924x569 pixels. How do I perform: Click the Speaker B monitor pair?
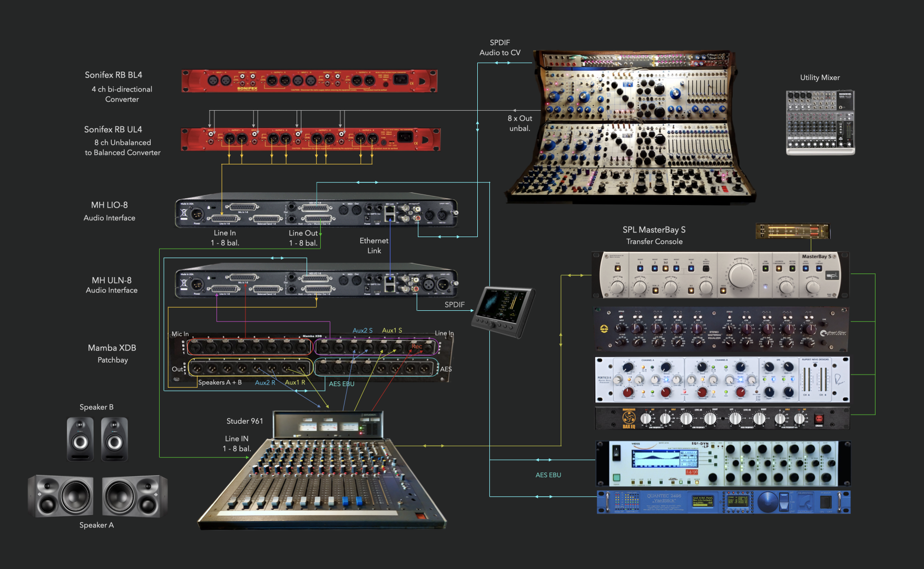click(97, 439)
